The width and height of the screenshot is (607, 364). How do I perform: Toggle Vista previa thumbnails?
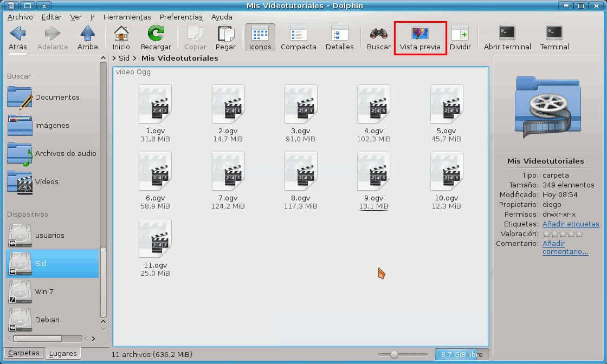(x=420, y=38)
